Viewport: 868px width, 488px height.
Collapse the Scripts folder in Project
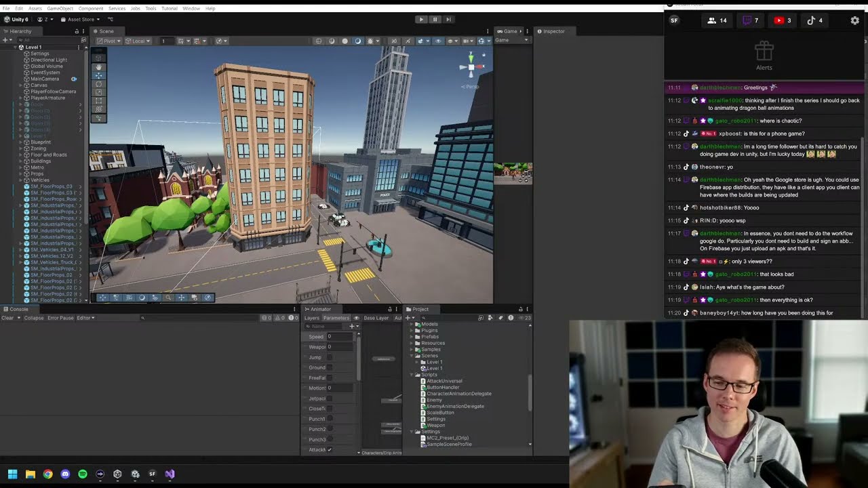411,375
